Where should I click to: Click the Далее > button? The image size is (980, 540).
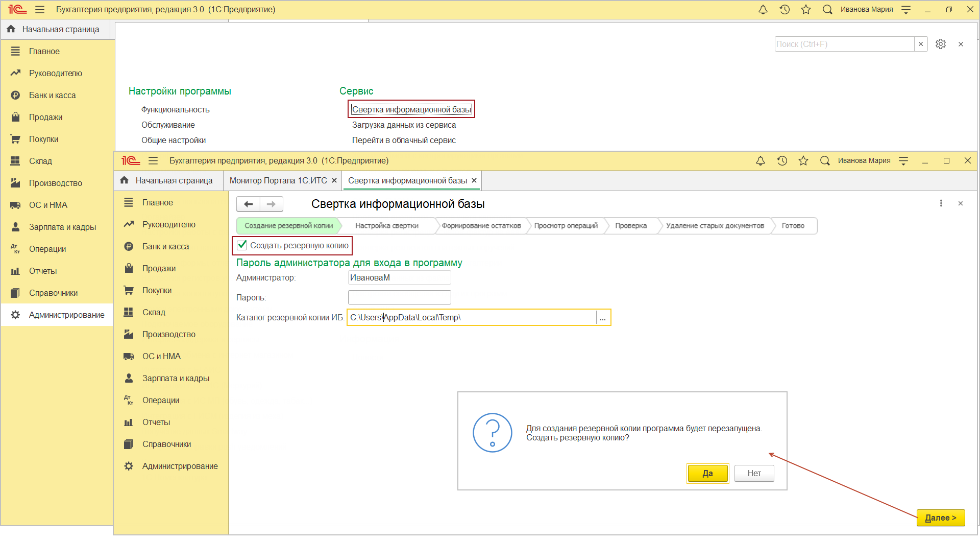point(941,518)
